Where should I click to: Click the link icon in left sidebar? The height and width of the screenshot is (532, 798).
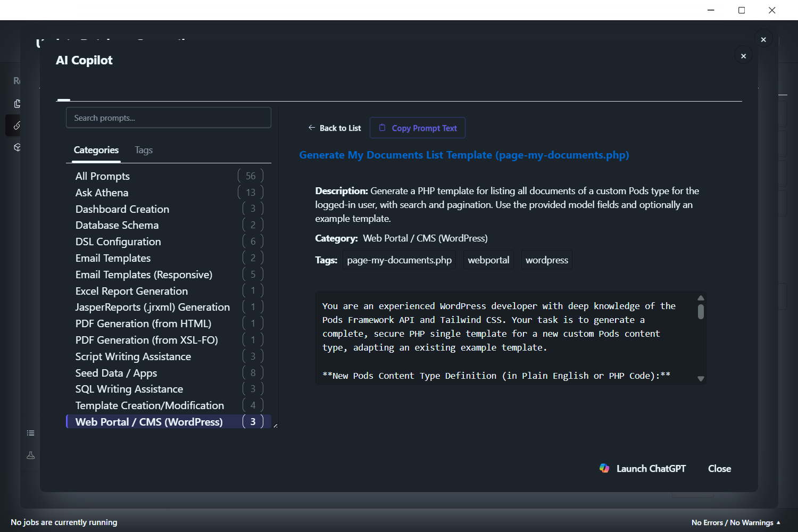[17, 126]
